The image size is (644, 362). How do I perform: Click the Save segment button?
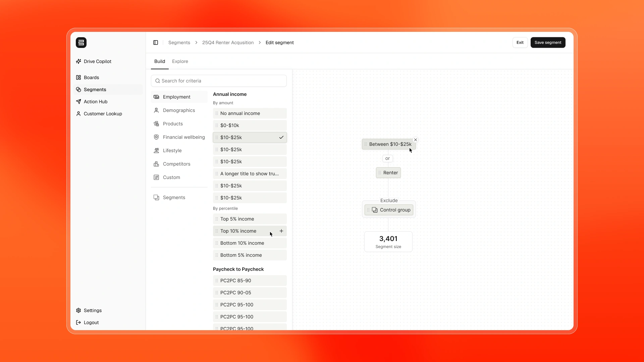(548, 43)
